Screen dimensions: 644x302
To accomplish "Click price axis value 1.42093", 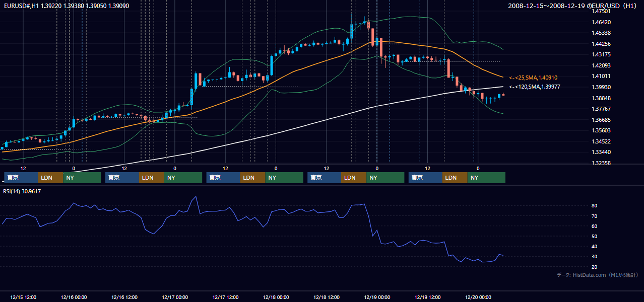I will 601,65.
